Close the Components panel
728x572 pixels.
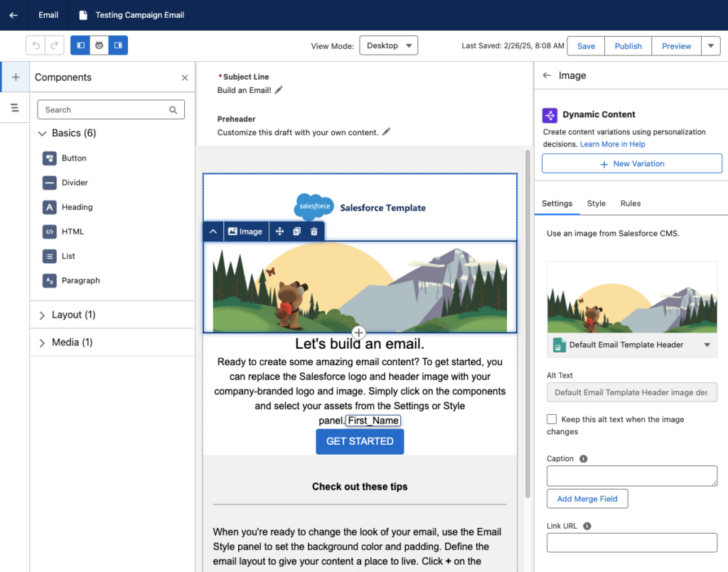pos(185,77)
